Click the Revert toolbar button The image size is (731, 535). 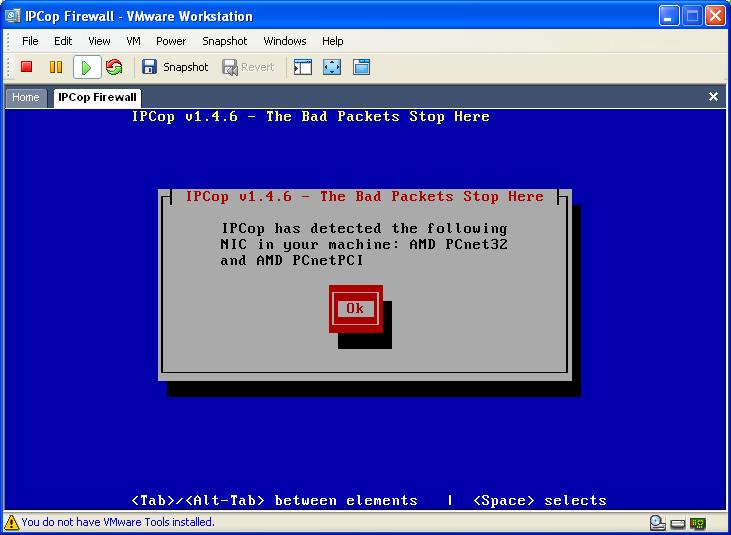(248, 67)
